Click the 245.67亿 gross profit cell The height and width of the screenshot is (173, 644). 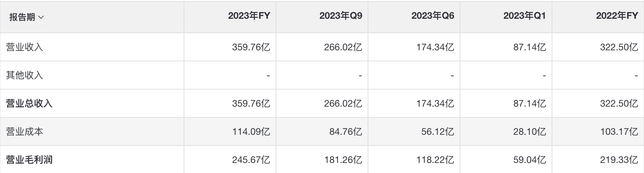coord(251,160)
